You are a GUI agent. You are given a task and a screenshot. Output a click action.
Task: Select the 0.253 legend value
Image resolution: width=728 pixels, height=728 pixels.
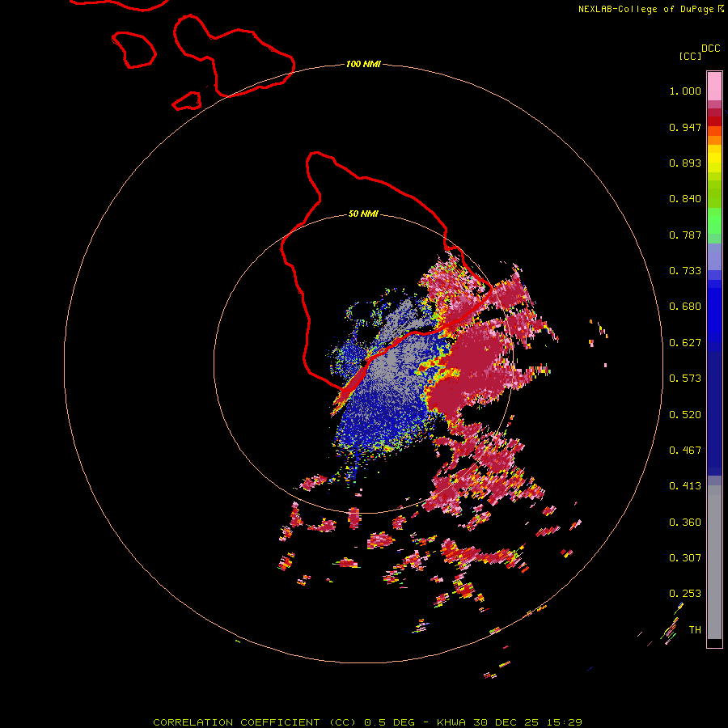pyautogui.click(x=685, y=594)
